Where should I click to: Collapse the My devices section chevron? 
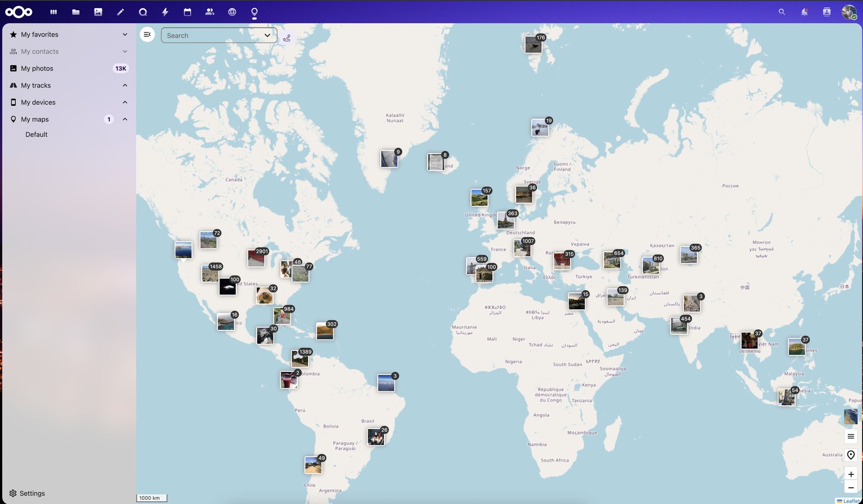125,102
